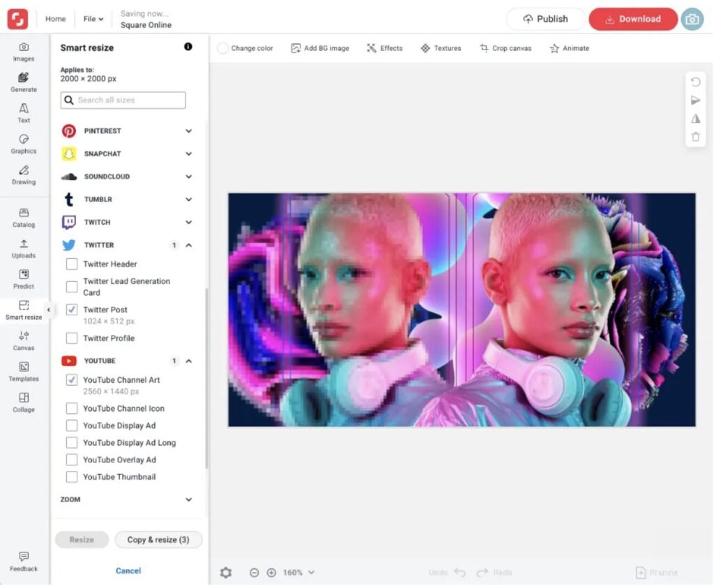Open the Collage tool
The image size is (714, 588).
24,402
